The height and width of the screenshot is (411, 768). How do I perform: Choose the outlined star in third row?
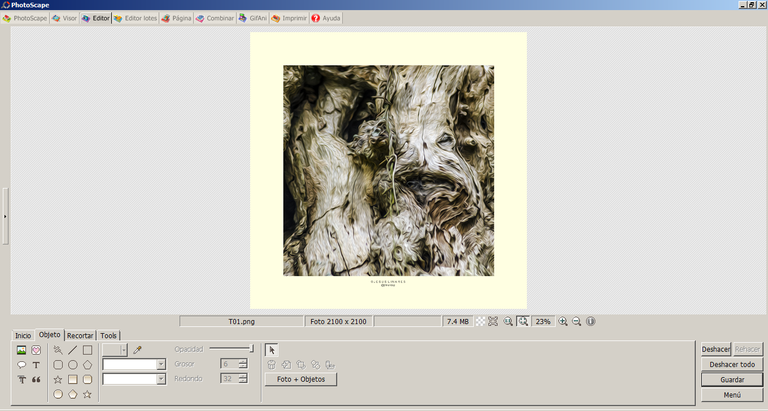[58, 379]
